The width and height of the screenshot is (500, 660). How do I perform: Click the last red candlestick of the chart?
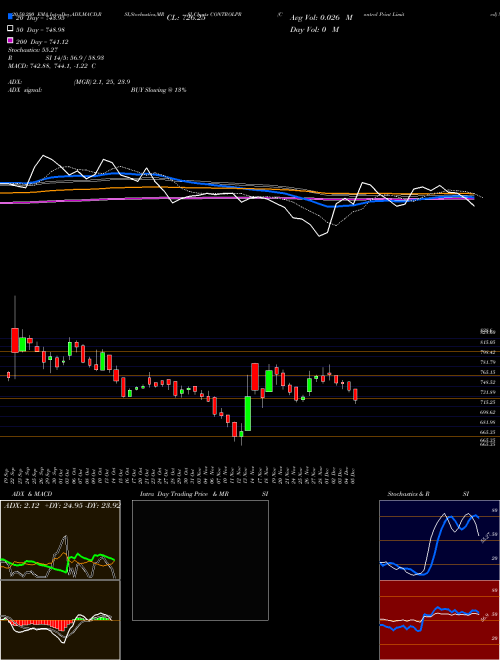tap(356, 394)
